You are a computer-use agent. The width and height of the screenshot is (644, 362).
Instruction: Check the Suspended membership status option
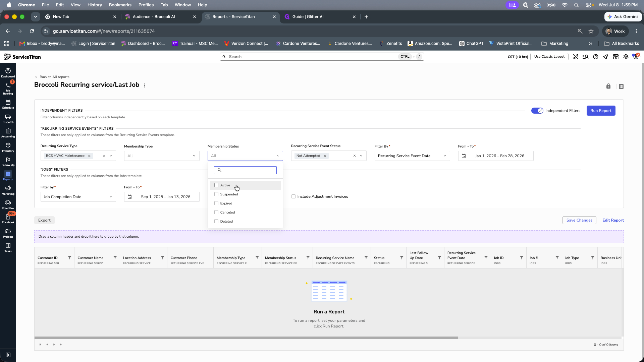pos(216,194)
